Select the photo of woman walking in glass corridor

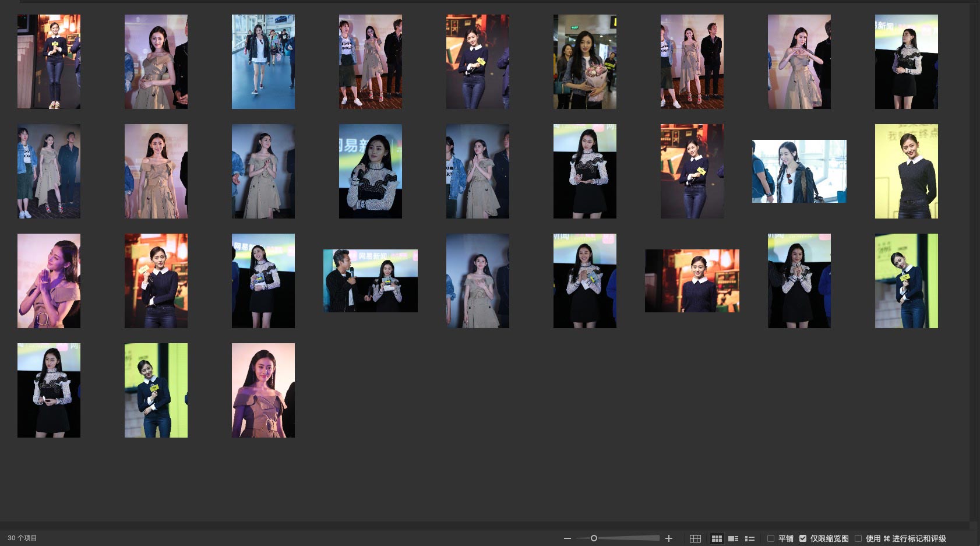(263, 62)
